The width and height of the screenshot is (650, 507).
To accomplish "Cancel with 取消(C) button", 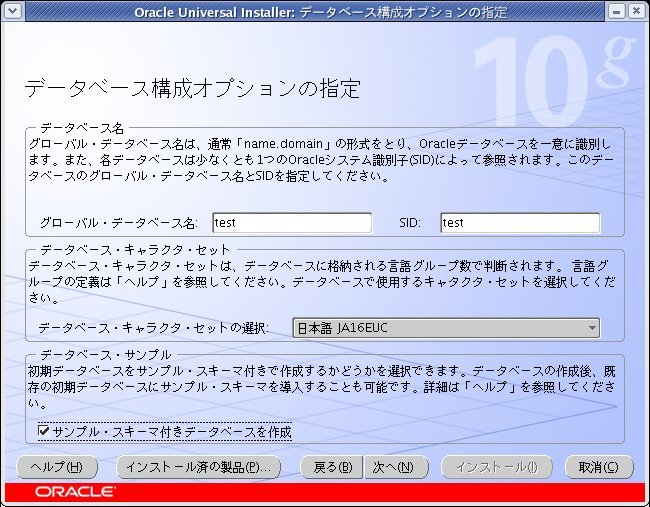I will (599, 467).
